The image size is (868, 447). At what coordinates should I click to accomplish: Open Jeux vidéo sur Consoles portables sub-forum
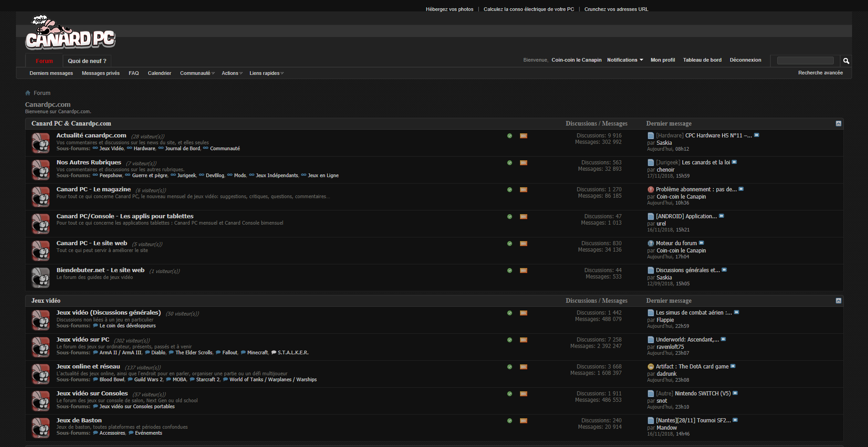(137, 406)
